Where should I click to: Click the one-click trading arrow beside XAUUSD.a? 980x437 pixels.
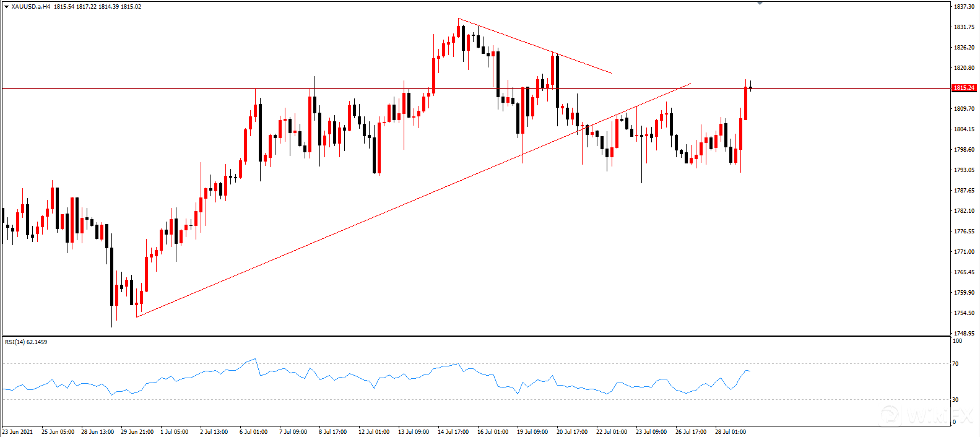(6, 7)
